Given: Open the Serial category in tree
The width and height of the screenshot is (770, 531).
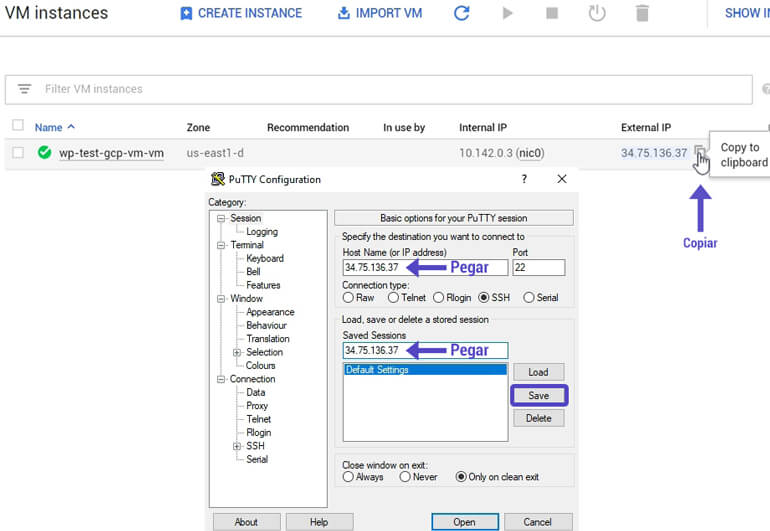Looking at the screenshot, I should 257,459.
